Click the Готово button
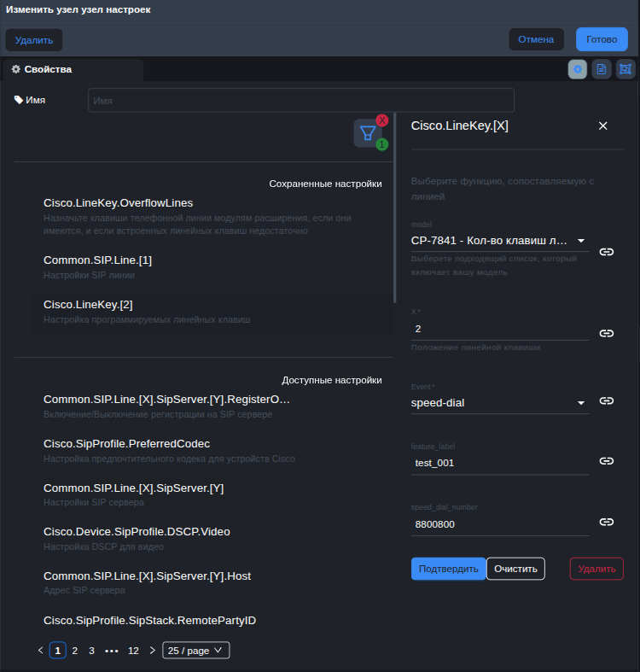 click(x=602, y=39)
